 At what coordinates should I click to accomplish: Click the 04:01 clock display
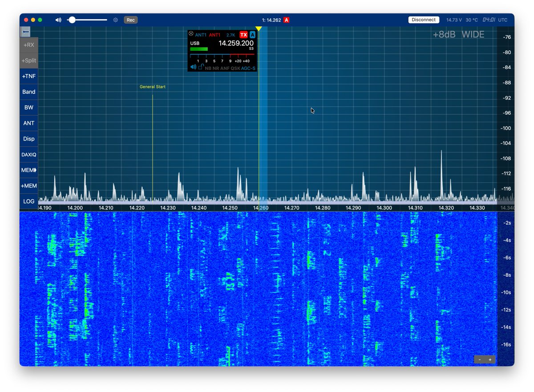pos(489,20)
